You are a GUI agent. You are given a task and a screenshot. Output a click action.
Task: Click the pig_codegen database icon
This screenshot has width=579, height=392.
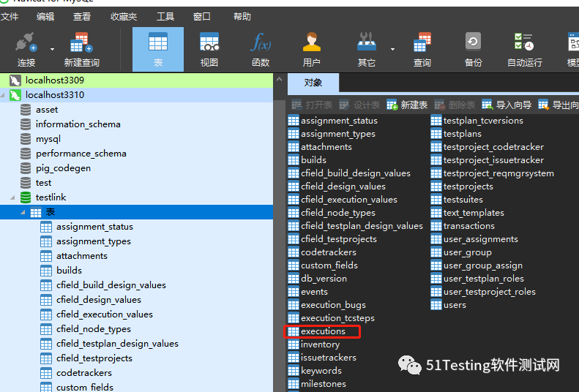[x=26, y=168]
